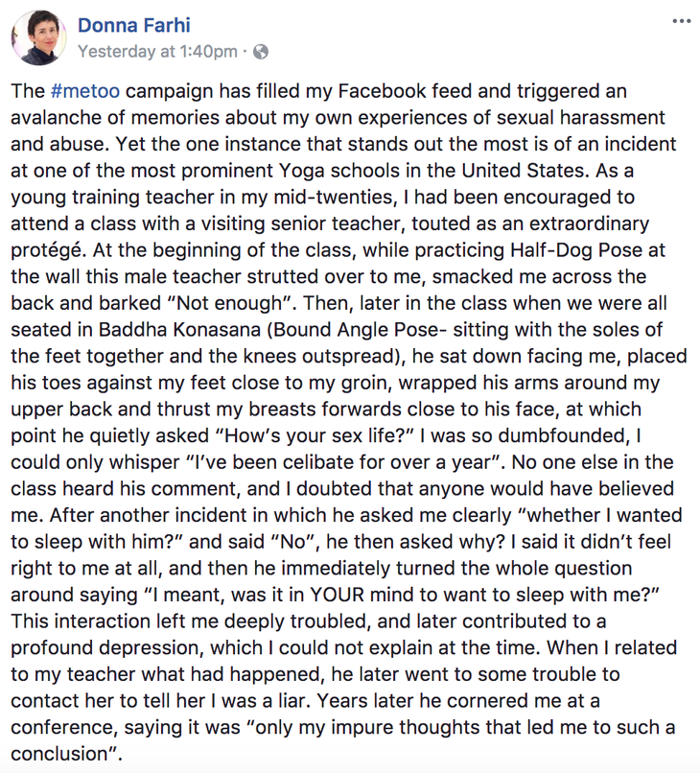
Task: Open the 'Yesterday at 1:40pm' timestamp
Action: pos(157,51)
